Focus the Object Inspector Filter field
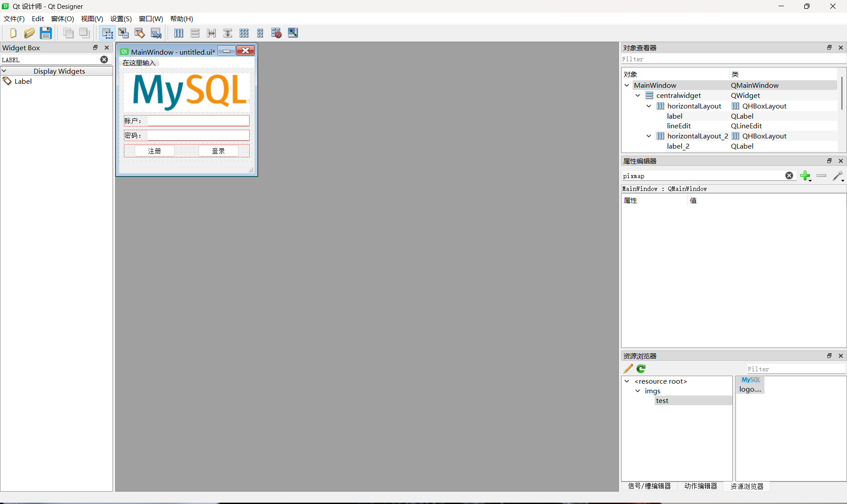847x504 pixels. [x=733, y=59]
